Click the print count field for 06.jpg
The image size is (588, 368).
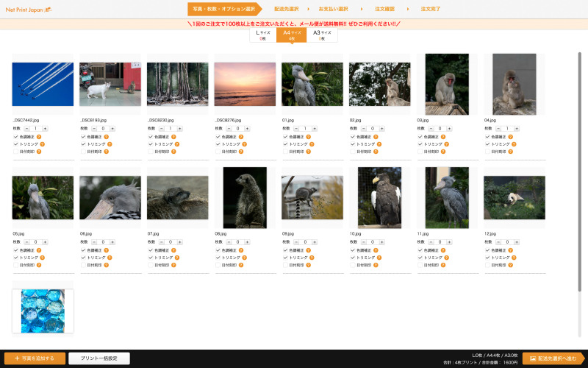(103, 242)
